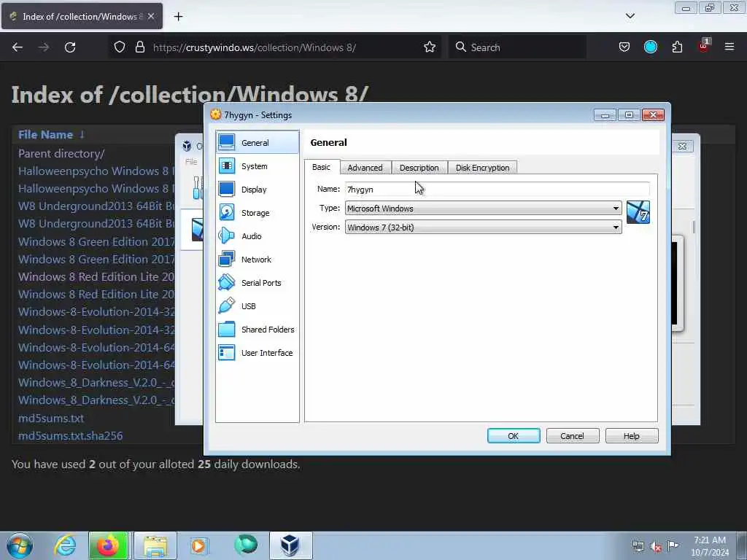Open the first Windows_8_Darkness_V.2.0 link
The image size is (747, 560).
[x=96, y=383]
